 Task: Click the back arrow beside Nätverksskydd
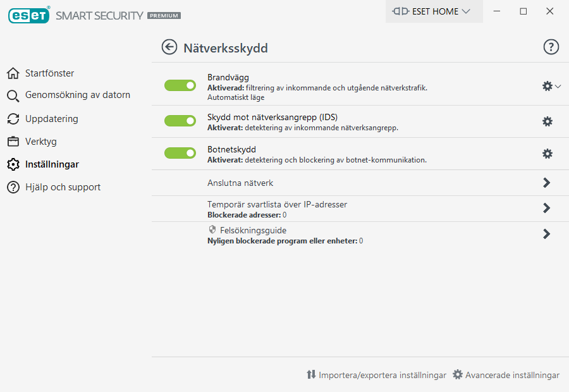pos(169,47)
